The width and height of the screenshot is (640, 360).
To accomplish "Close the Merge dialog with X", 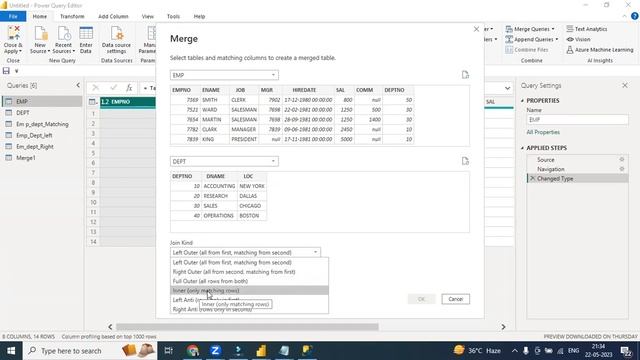I will [476, 29].
